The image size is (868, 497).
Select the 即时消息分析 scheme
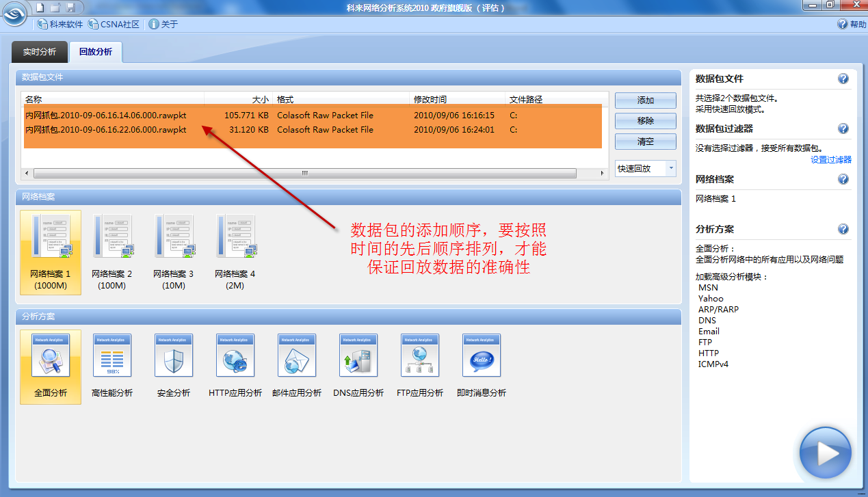click(x=482, y=367)
